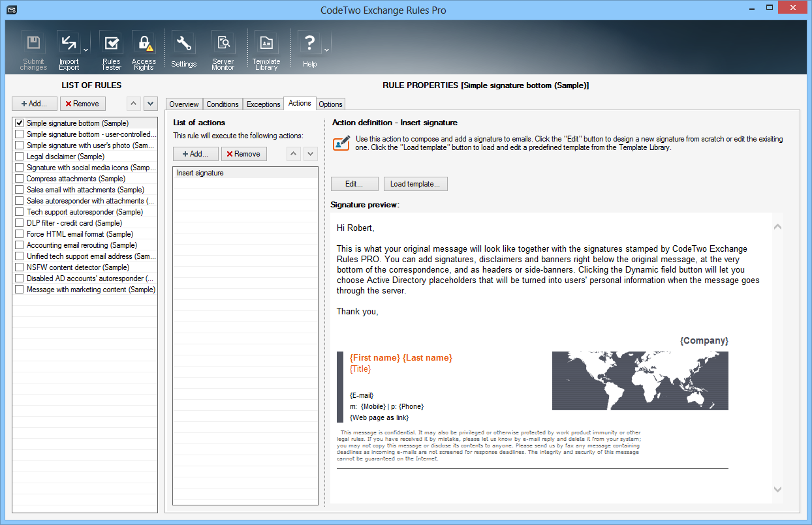Enable Tech support autoresponder rule checkbox
Screen dimensions: 812x525
coord(20,211)
